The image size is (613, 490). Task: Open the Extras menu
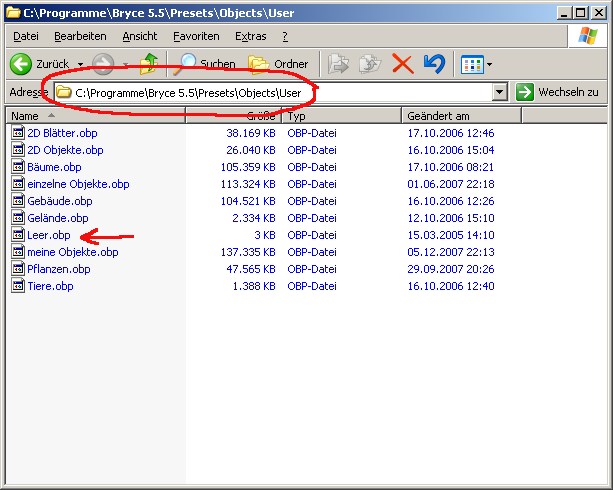pyautogui.click(x=251, y=36)
